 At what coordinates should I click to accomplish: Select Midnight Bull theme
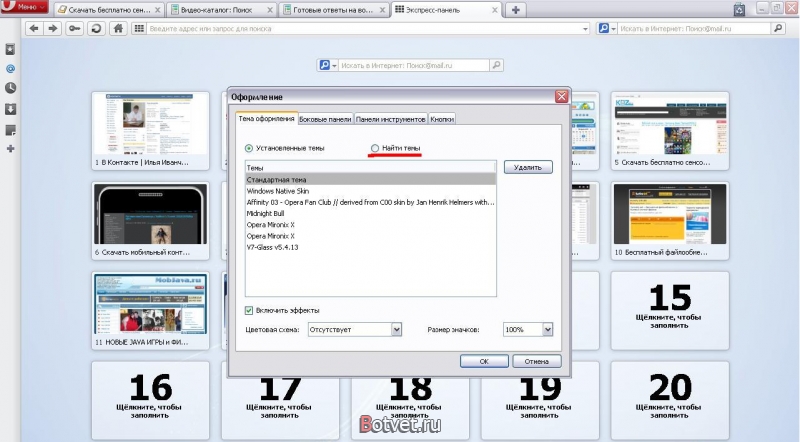click(370, 213)
